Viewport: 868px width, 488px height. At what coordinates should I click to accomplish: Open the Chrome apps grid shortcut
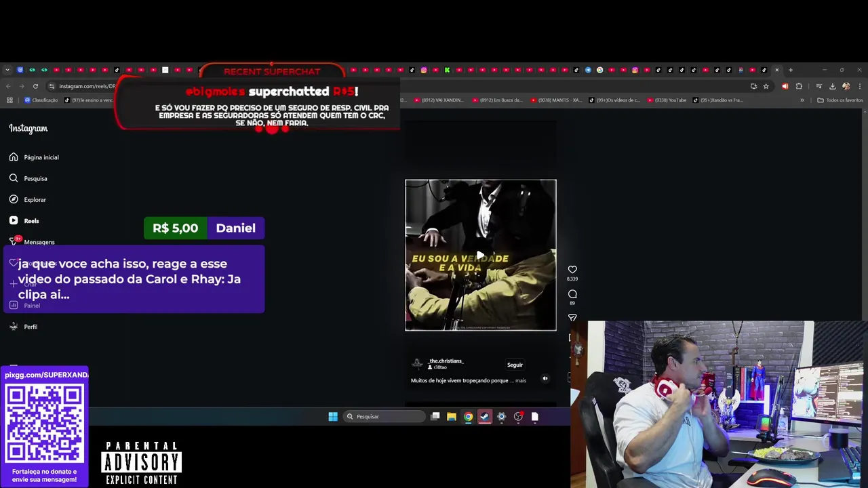click(x=9, y=100)
